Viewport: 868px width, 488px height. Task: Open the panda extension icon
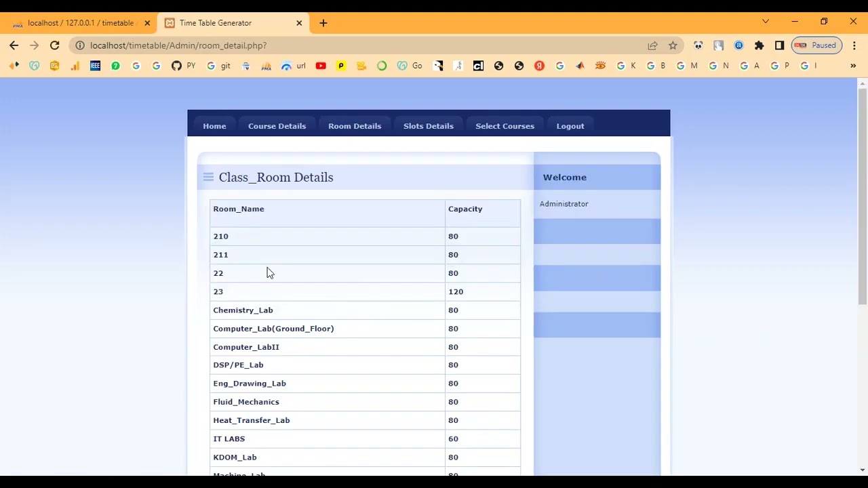[x=698, y=45]
